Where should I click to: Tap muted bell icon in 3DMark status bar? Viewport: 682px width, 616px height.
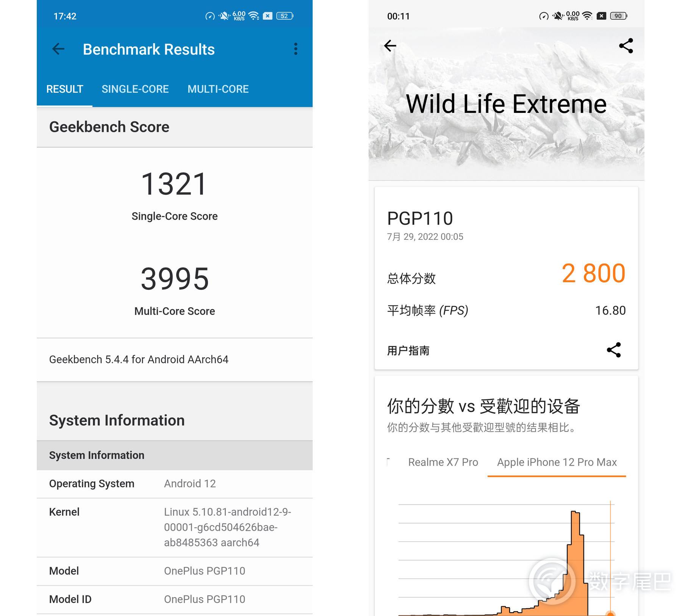558,16
